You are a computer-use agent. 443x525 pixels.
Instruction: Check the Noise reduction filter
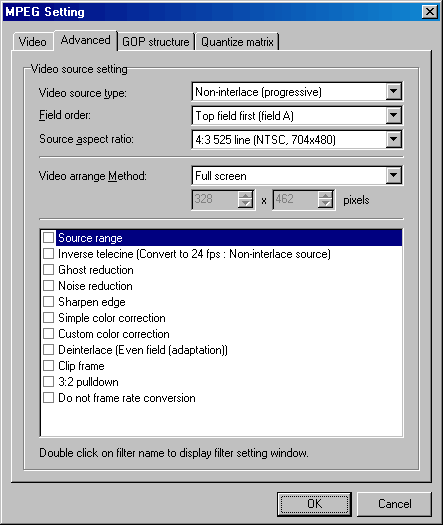pos(49,286)
